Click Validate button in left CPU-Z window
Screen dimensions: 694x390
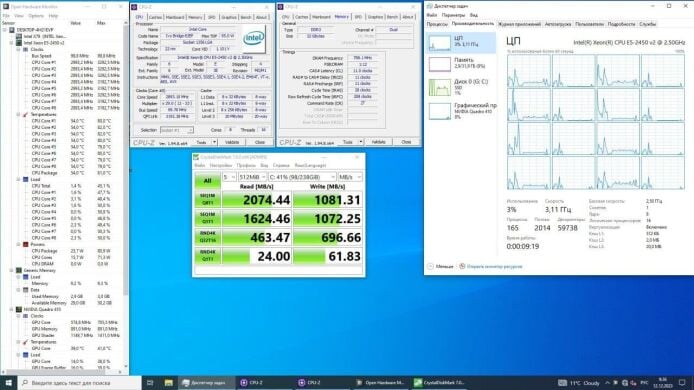click(x=232, y=142)
